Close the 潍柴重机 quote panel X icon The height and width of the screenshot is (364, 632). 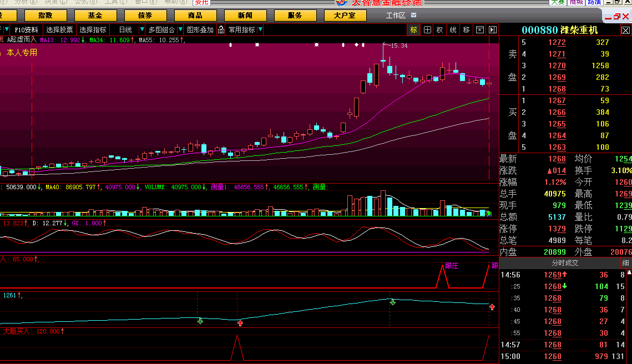(x=625, y=31)
